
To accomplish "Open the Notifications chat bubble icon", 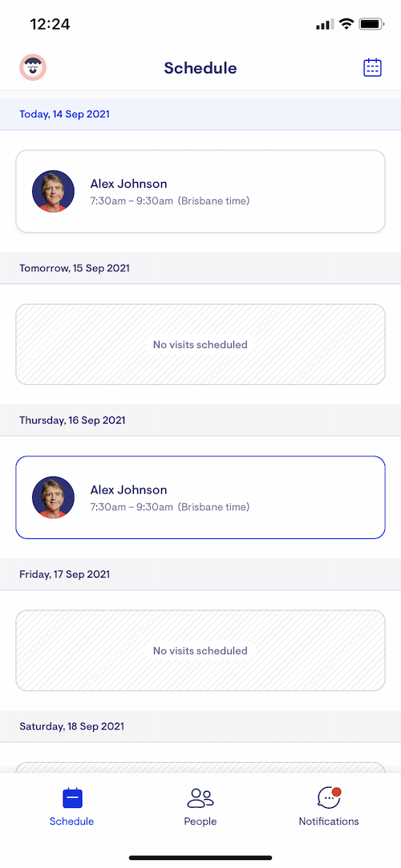I will [x=329, y=797].
